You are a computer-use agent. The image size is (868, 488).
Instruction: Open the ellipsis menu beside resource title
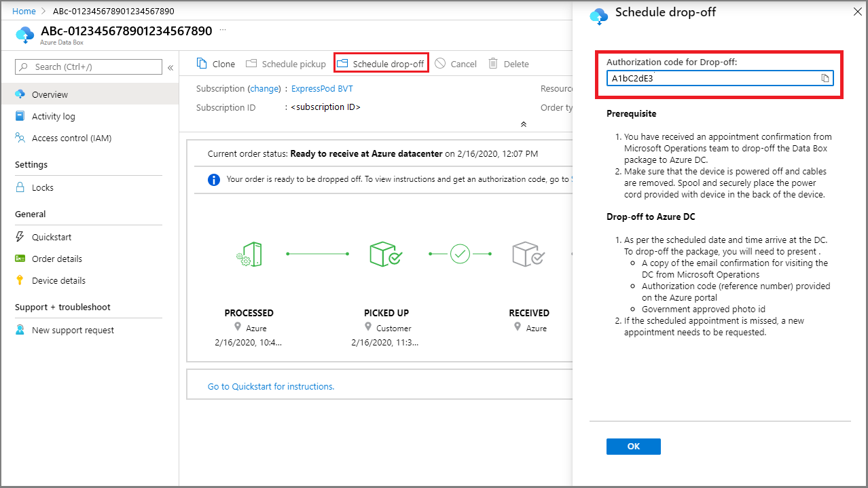pyautogui.click(x=223, y=31)
